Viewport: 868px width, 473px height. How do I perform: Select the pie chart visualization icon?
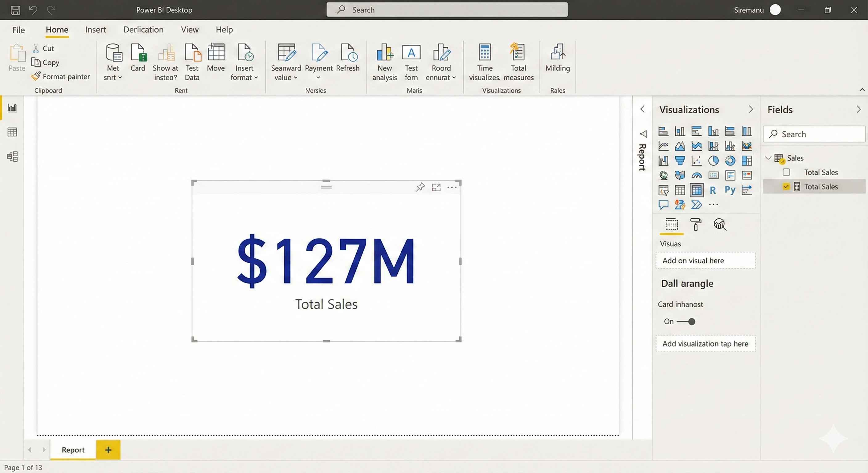(x=713, y=160)
